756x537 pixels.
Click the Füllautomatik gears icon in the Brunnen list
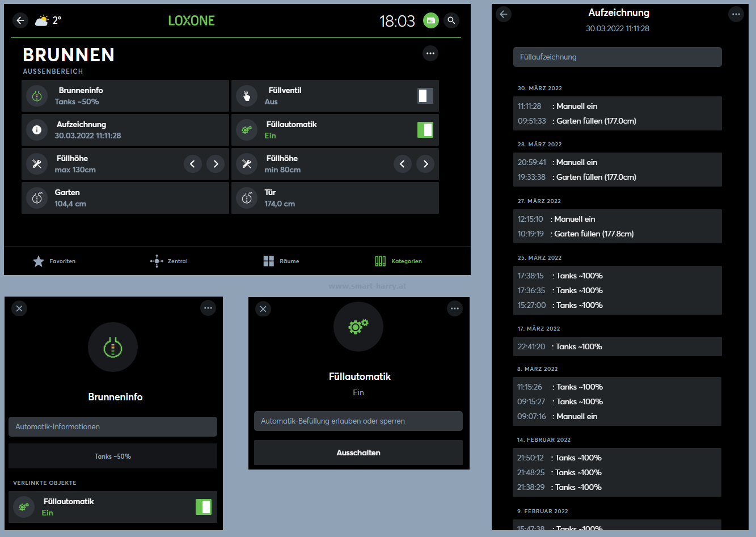click(247, 130)
